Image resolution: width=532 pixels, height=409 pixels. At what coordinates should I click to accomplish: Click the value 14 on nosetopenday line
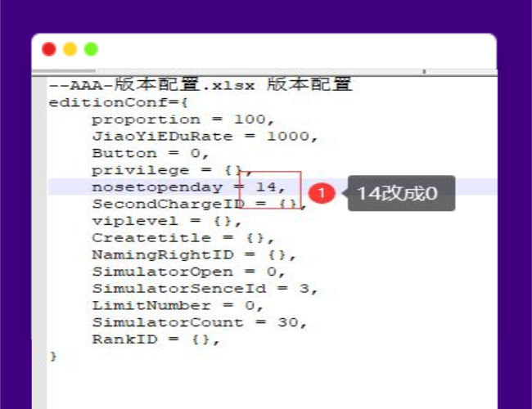coord(266,187)
